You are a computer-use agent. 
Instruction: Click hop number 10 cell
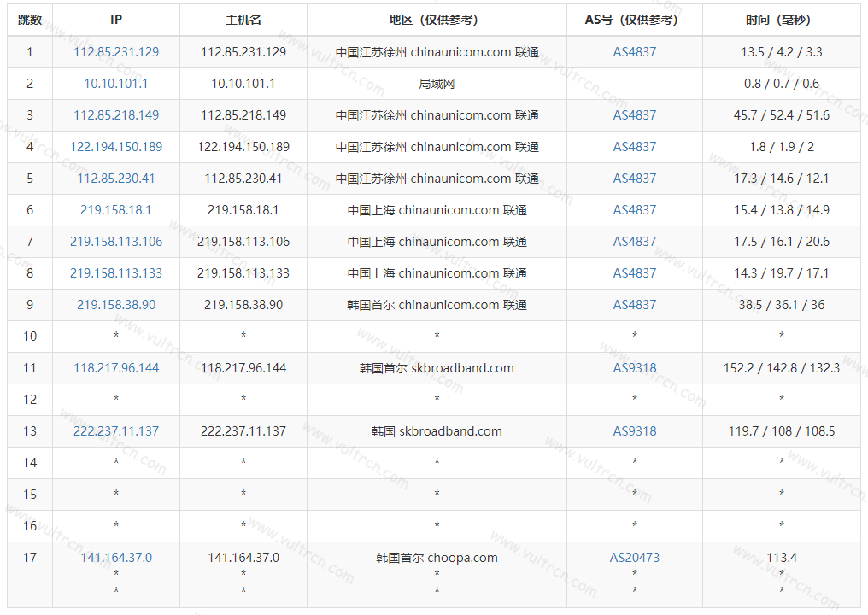point(30,336)
